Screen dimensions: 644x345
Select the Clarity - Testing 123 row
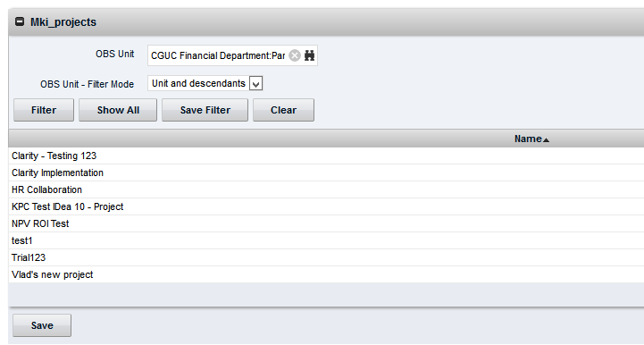326,156
